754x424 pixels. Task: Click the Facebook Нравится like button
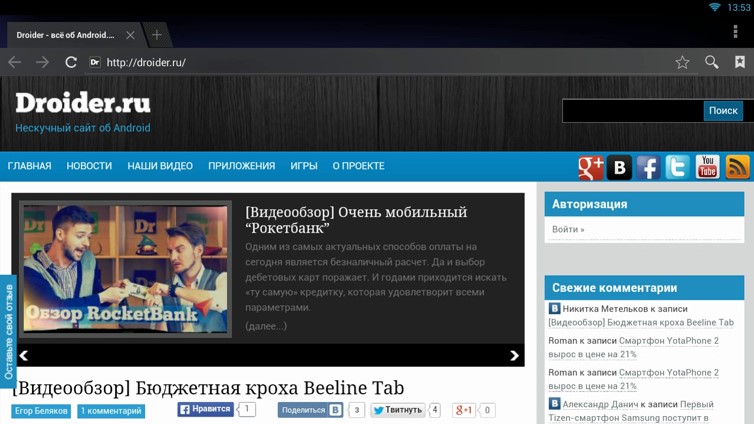pos(205,409)
